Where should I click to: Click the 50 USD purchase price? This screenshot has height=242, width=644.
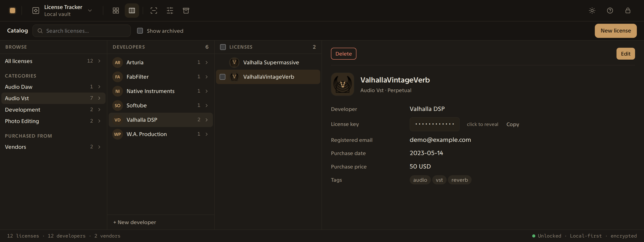click(x=420, y=166)
